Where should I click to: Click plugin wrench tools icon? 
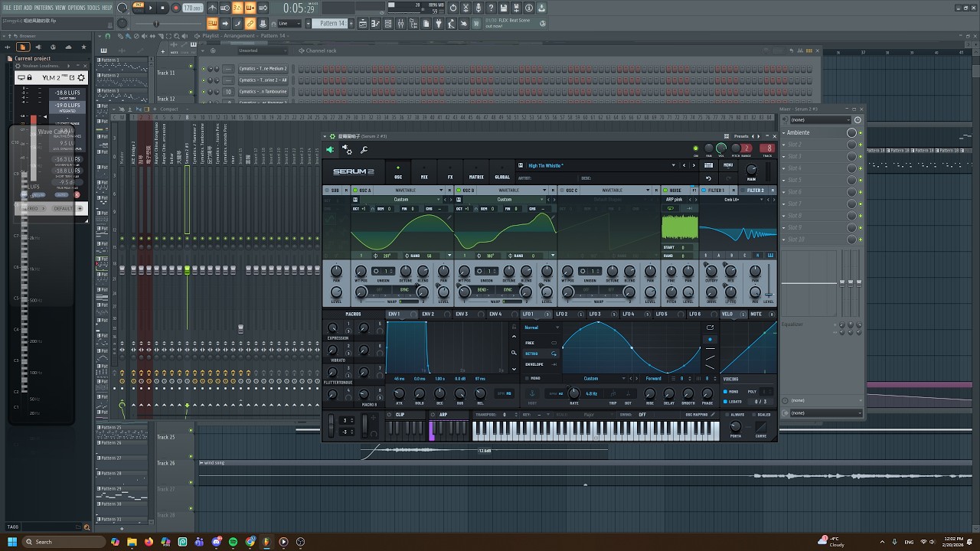pos(364,150)
